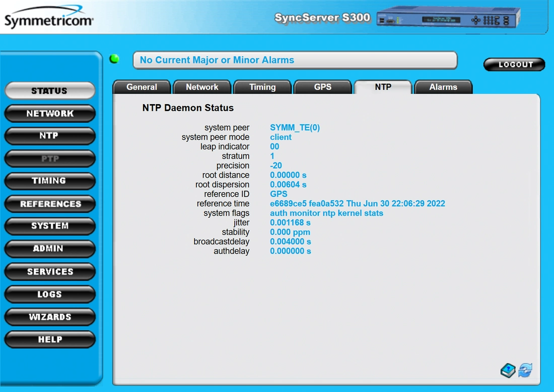554x392 pixels.
Task: Click the SyncServer S300 device image
Action: tap(448, 17)
